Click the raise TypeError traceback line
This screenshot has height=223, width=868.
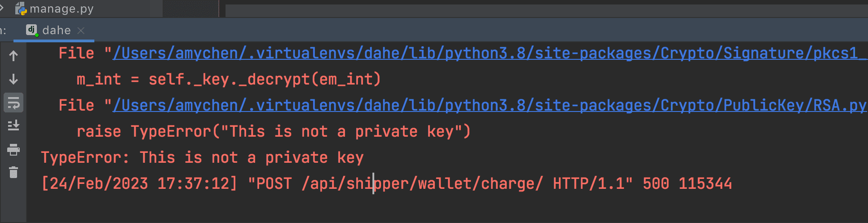[274, 132]
